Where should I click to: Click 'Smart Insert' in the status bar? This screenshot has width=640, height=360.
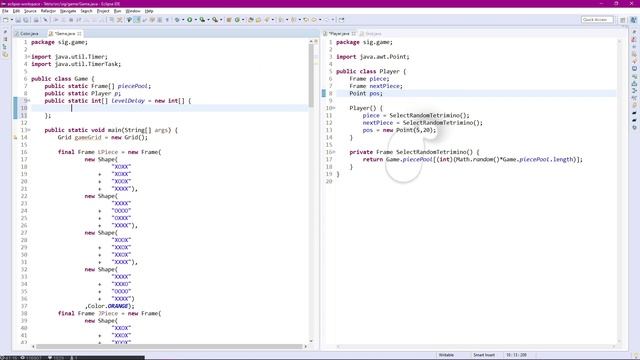[x=484, y=355]
